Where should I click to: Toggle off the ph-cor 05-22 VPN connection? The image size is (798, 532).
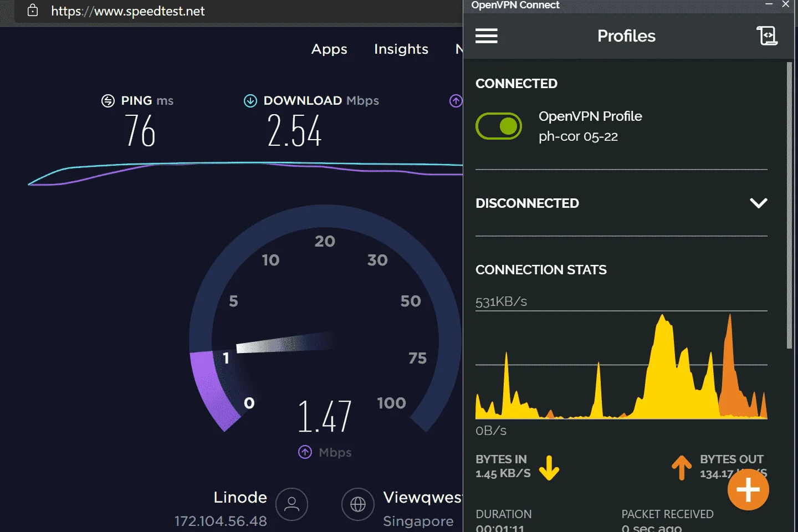tap(499, 126)
